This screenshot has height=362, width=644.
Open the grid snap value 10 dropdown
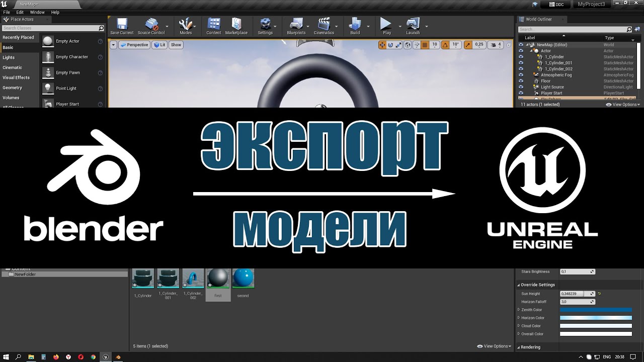click(435, 45)
